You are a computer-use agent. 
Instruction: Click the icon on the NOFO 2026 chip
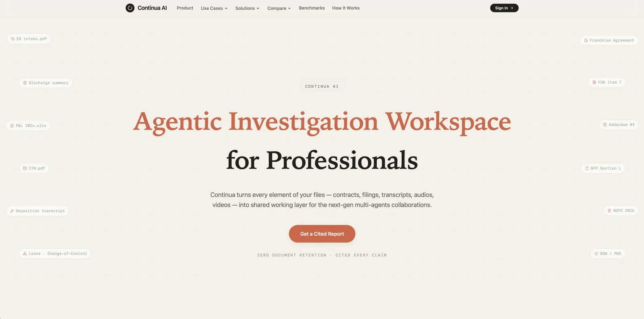[x=609, y=211]
